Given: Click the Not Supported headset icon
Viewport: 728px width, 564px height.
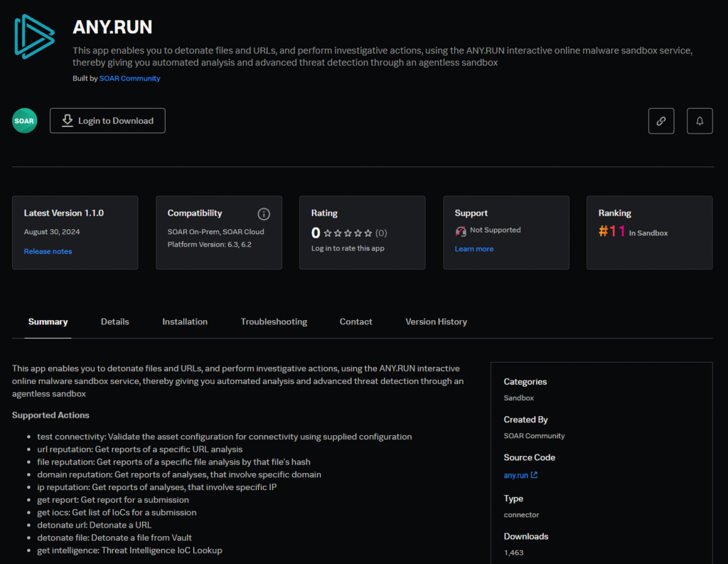Looking at the screenshot, I should [461, 230].
